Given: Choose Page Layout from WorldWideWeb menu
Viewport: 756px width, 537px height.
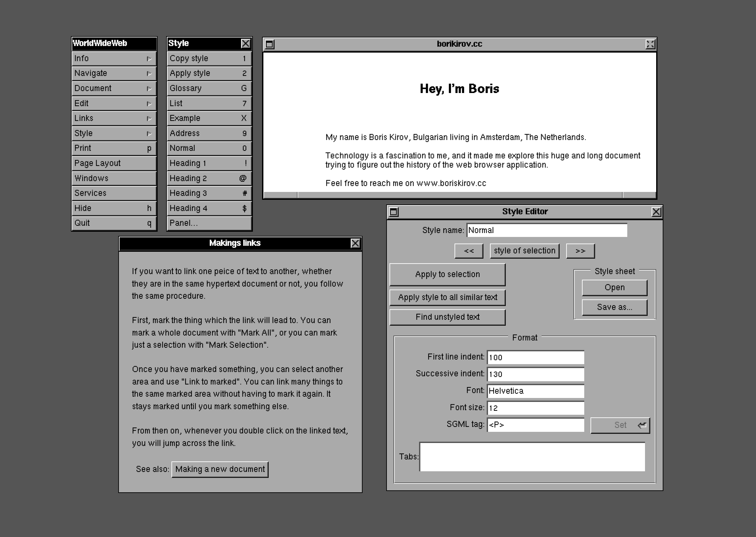Looking at the screenshot, I should pos(114,163).
